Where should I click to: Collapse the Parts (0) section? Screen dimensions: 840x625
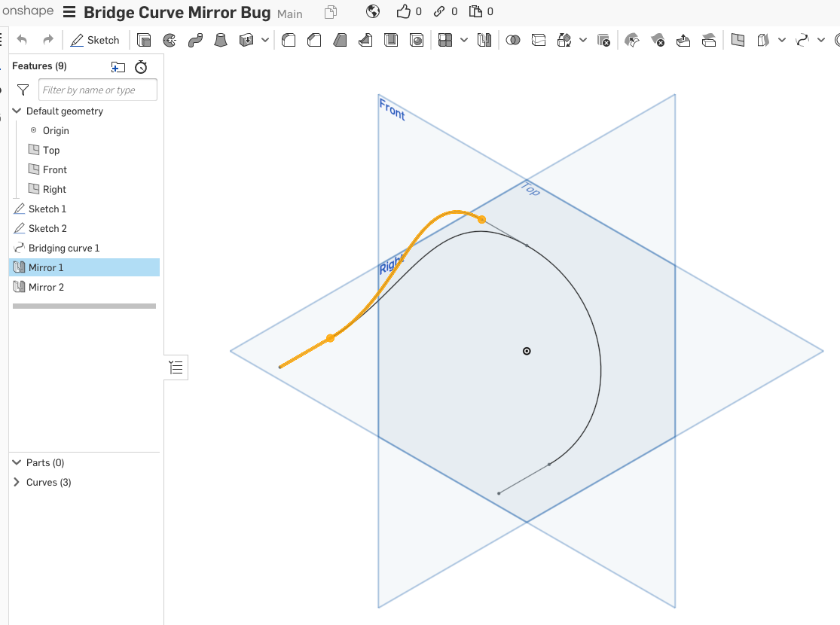[17, 462]
